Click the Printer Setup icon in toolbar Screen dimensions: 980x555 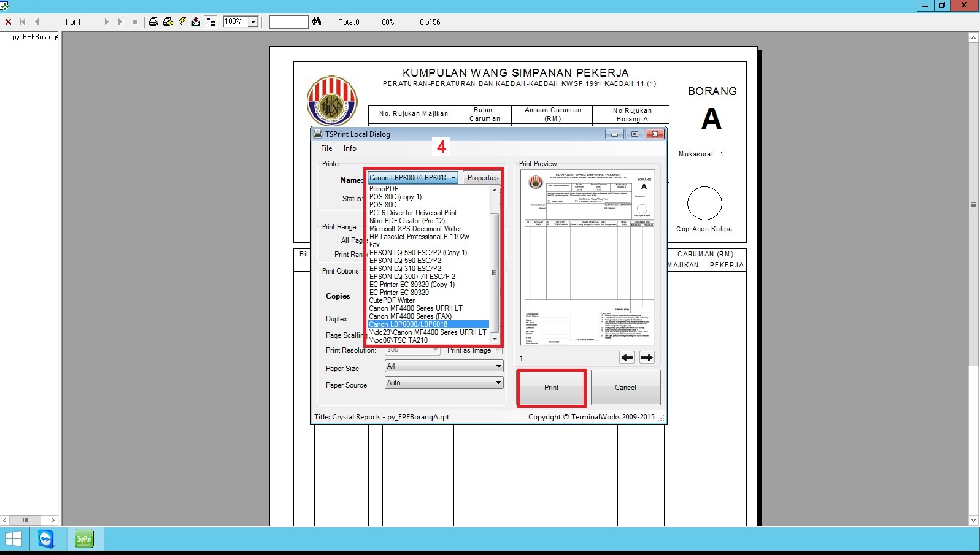coord(168,21)
